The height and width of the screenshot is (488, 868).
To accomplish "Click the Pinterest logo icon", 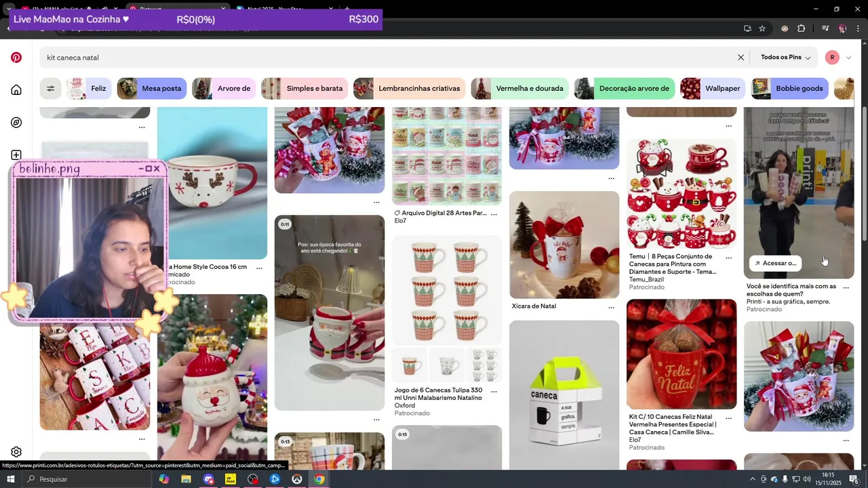I will (x=16, y=58).
